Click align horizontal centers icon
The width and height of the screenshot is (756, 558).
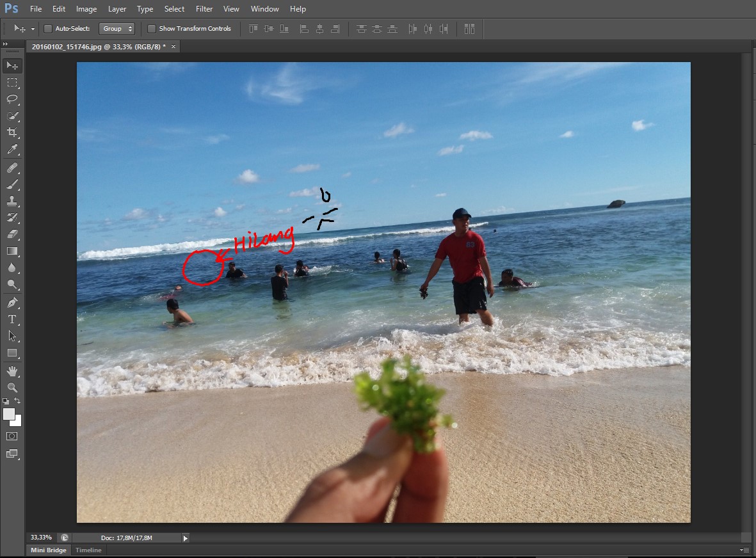[319, 29]
